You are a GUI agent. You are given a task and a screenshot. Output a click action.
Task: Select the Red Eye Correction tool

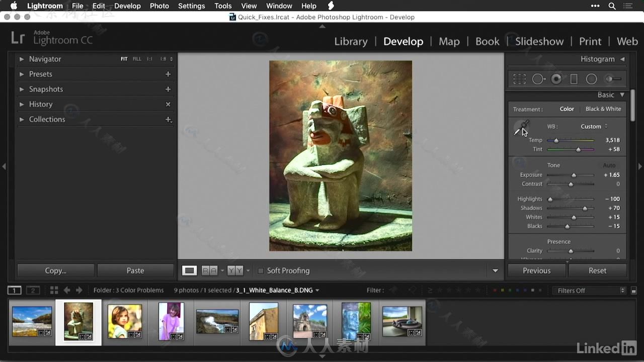coord(556,79)
